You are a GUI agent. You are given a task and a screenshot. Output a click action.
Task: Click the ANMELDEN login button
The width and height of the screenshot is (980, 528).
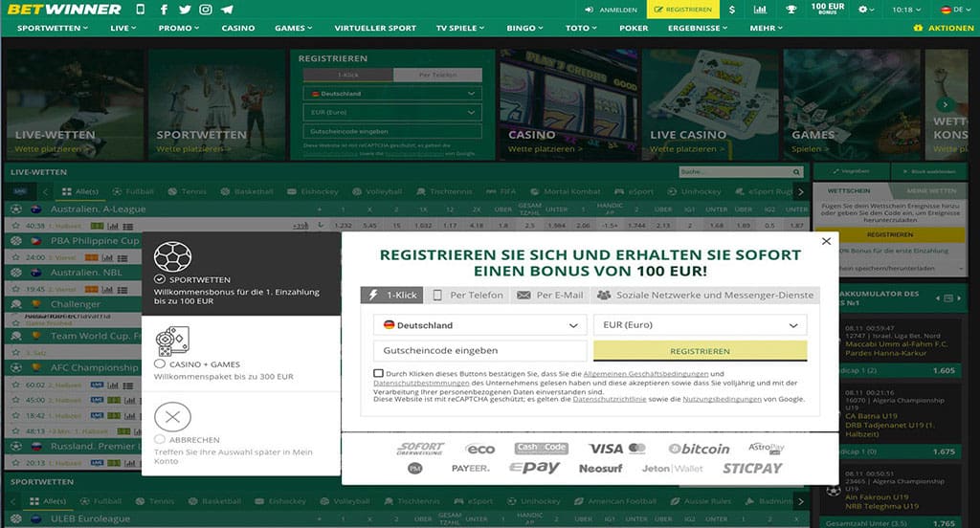[x=612, y=10]
